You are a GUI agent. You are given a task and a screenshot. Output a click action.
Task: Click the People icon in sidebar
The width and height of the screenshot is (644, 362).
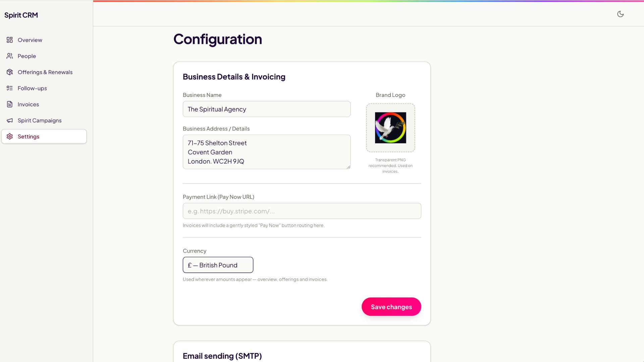10,56
